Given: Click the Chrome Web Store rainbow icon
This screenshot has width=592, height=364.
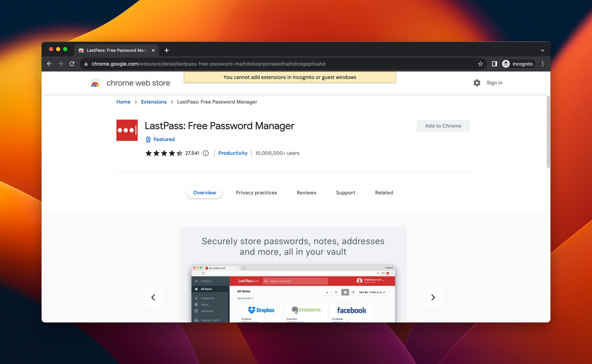Looking at the screenshot, I should (95, 83).
